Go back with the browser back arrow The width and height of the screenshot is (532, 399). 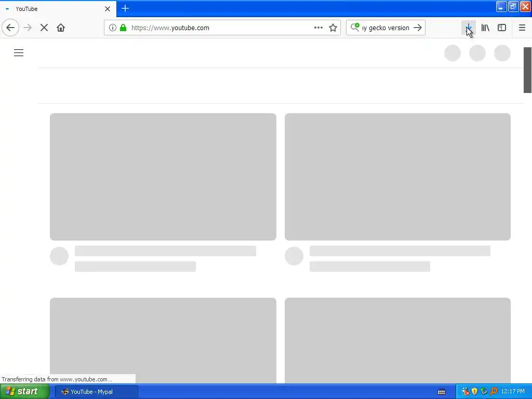click(x=10, y=28)
